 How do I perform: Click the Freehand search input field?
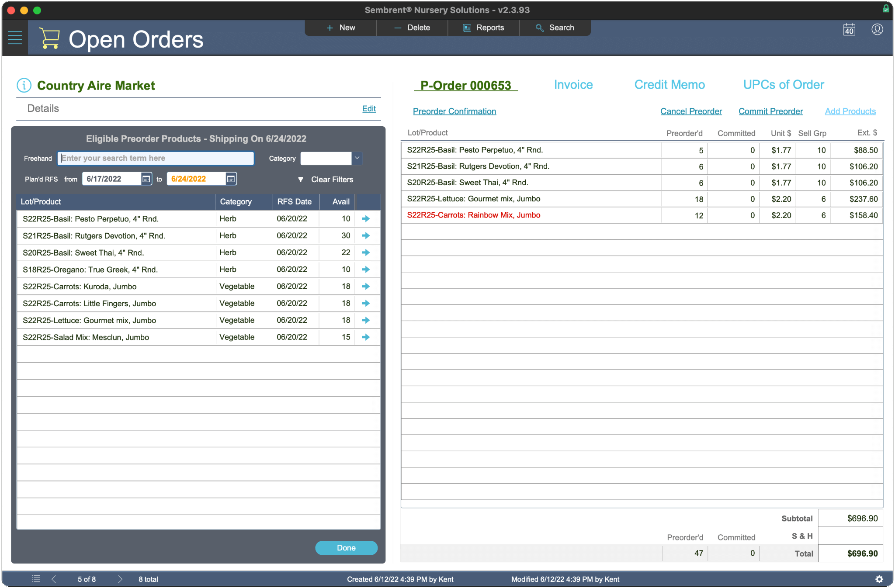[x=156, y=158]
